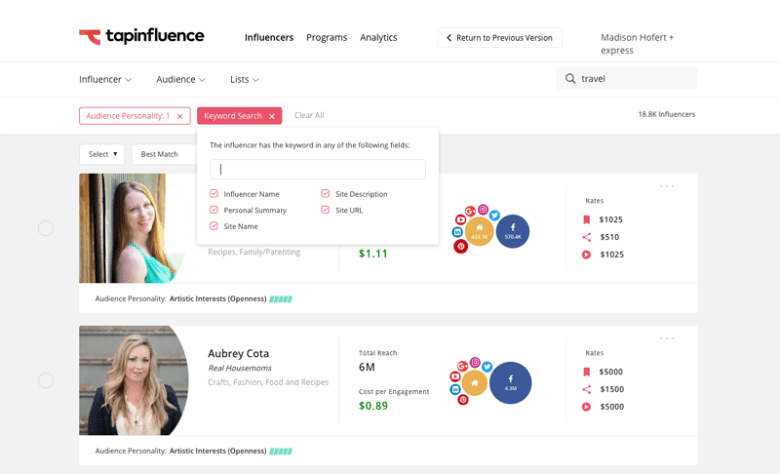The height and width of the screenshot is (474, 780).
Task: Open Aubrey Cota's profile name link
Action: pos(238,354)
